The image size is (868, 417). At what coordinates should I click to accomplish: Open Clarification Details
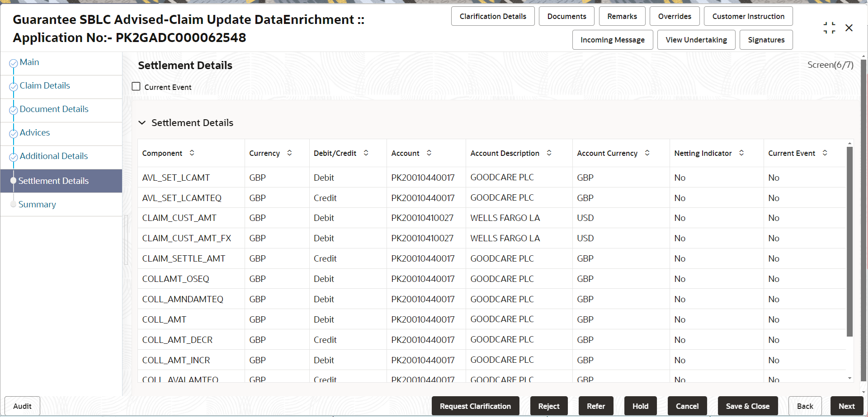(x=493, y=16)
